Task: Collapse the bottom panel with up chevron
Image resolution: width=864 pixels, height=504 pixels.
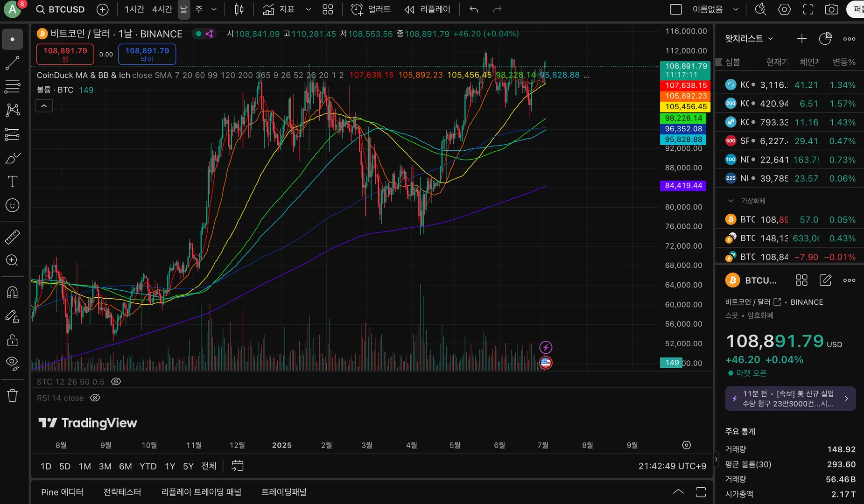Action: (x=678, y=492)
